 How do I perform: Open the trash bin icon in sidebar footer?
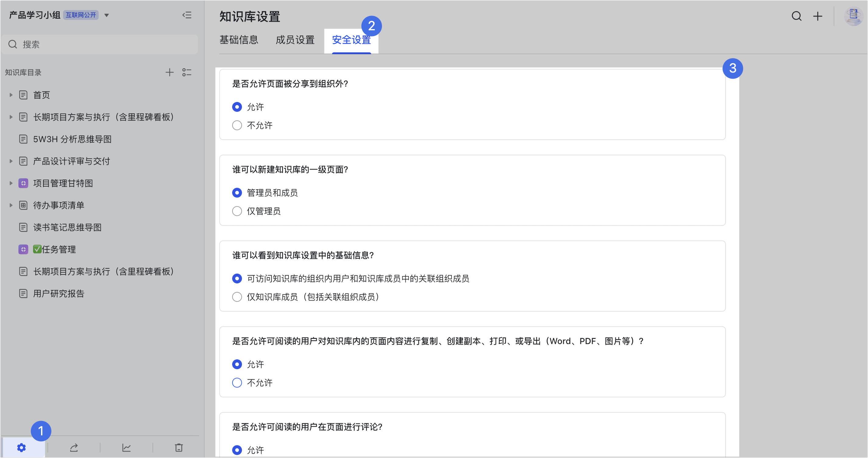(179, 448)
